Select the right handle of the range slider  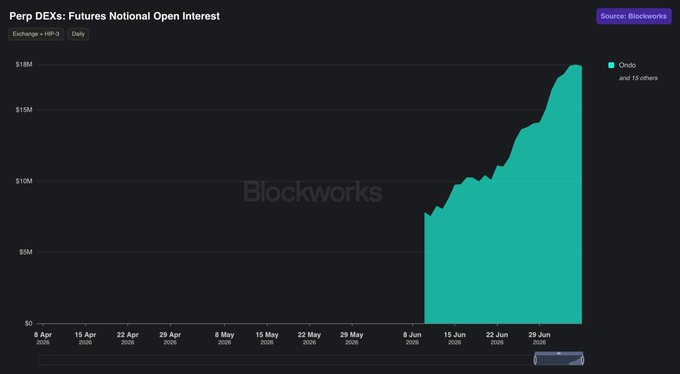tap(582, 360)
